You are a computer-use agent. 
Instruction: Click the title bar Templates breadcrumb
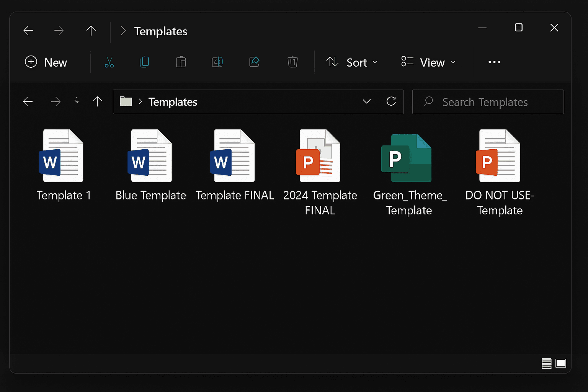160,31
